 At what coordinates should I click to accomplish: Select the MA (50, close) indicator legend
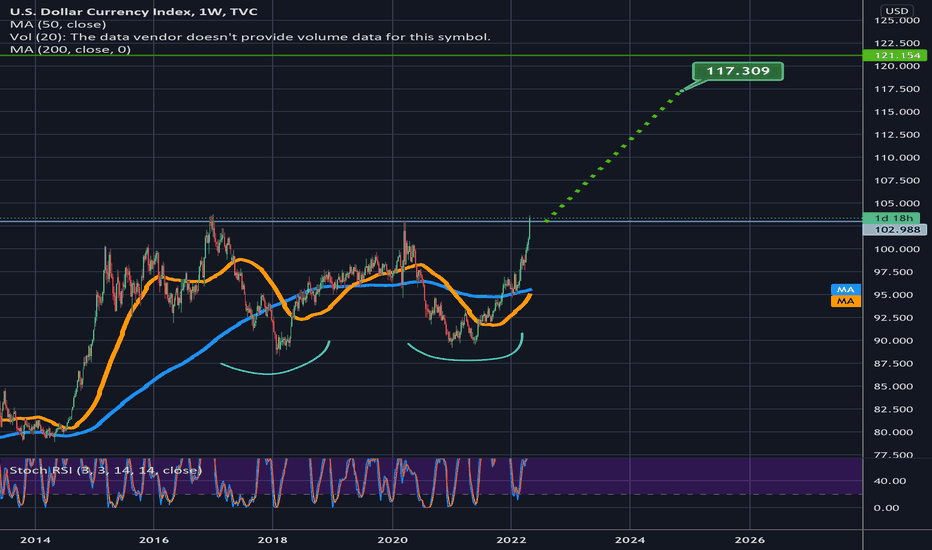point(58,24)
